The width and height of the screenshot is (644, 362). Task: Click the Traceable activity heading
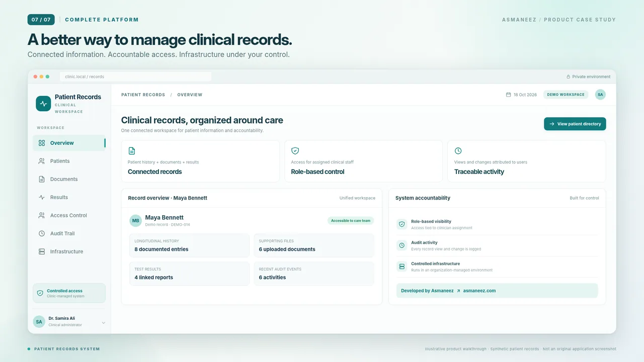pyautogui.click(x=479, y=171)
